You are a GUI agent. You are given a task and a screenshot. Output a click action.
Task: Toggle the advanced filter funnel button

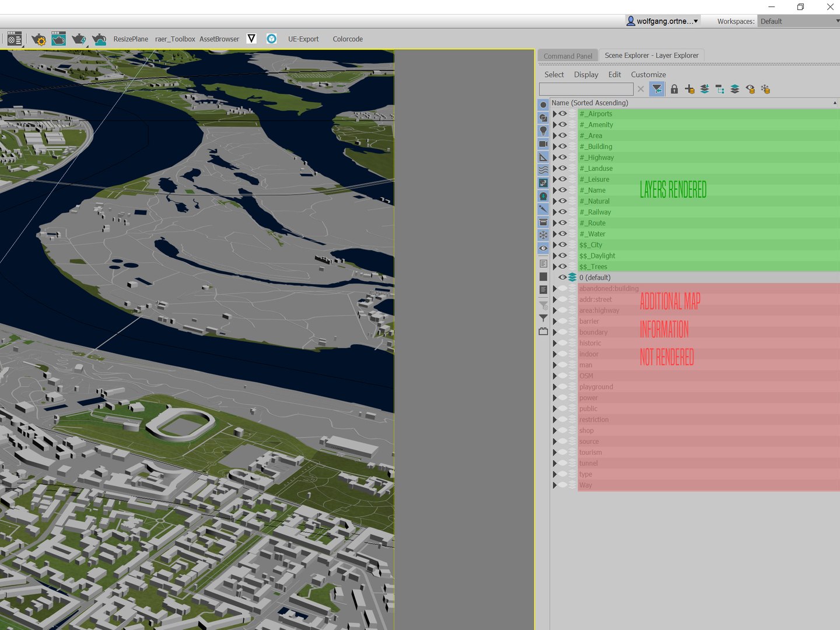click(x=657, y=89)
